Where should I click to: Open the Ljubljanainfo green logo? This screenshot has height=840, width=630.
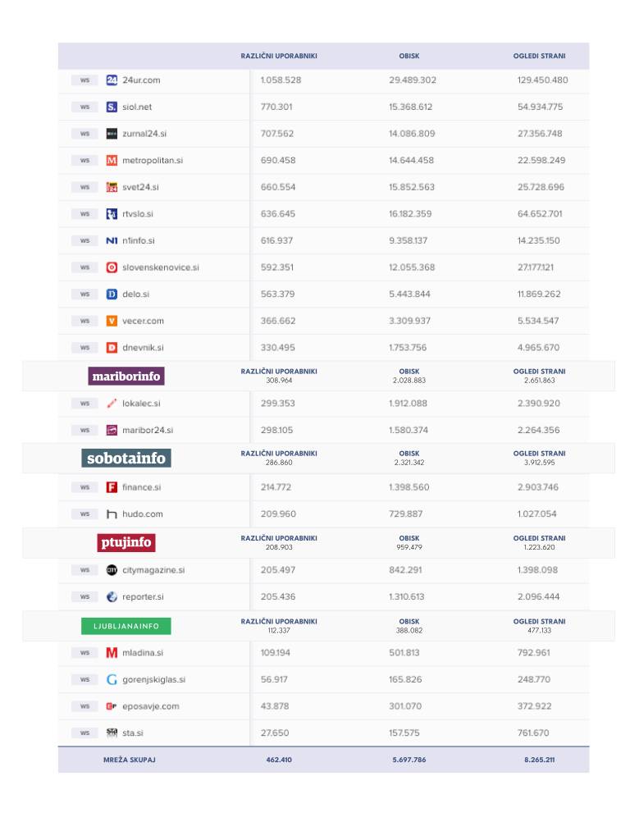[126, 627]
